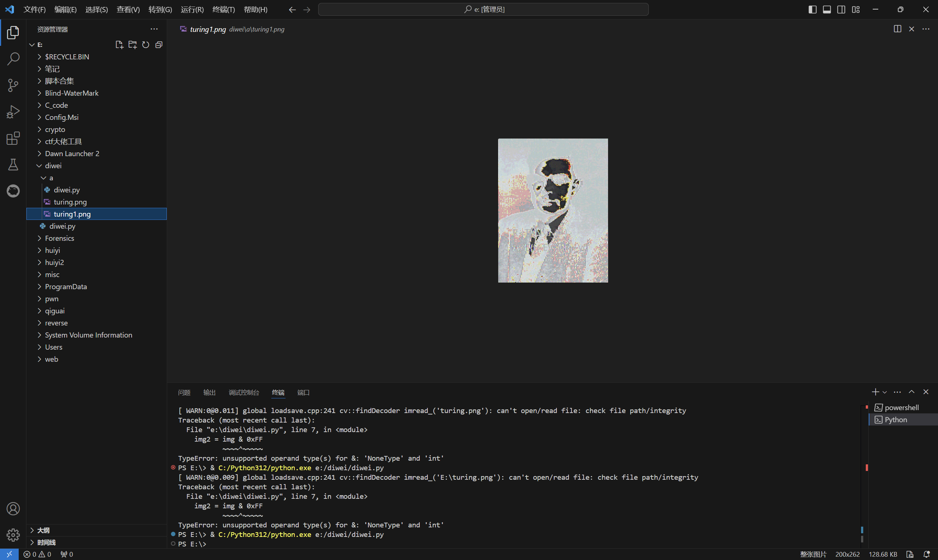Screen dimensions: 938x560
Task: Switch to the 端口 ports tab
Action: (304, 393)
